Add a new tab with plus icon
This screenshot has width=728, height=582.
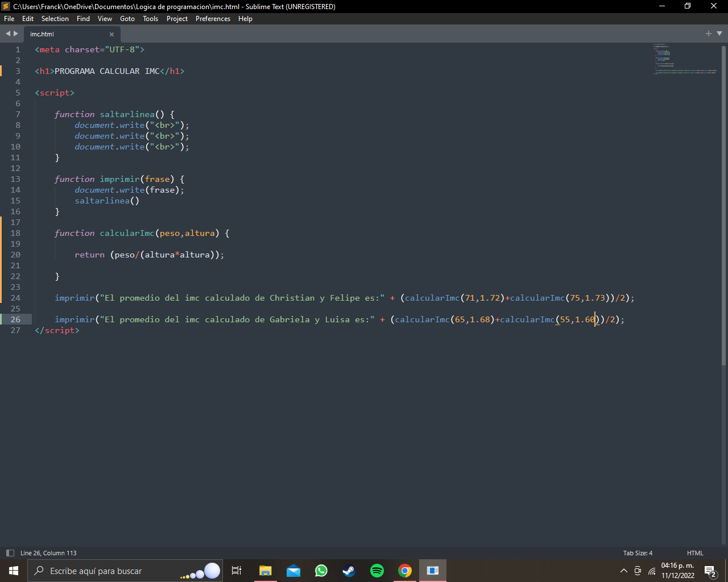[709, 34]
